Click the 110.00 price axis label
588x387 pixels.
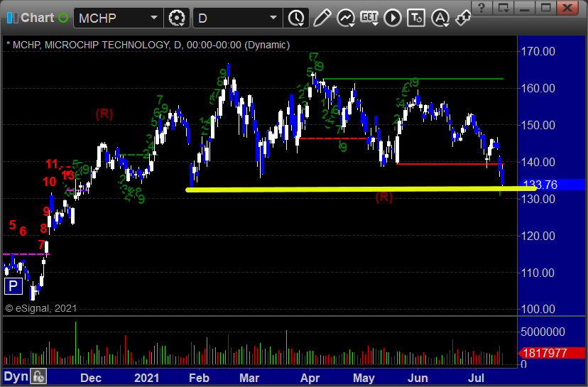538,273
